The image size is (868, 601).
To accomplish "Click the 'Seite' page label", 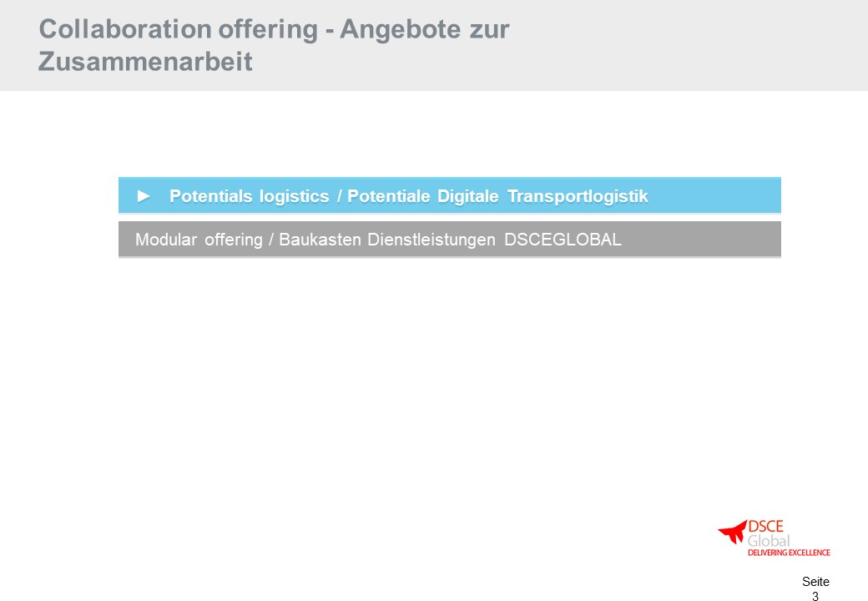I will (x=815, y=582).
